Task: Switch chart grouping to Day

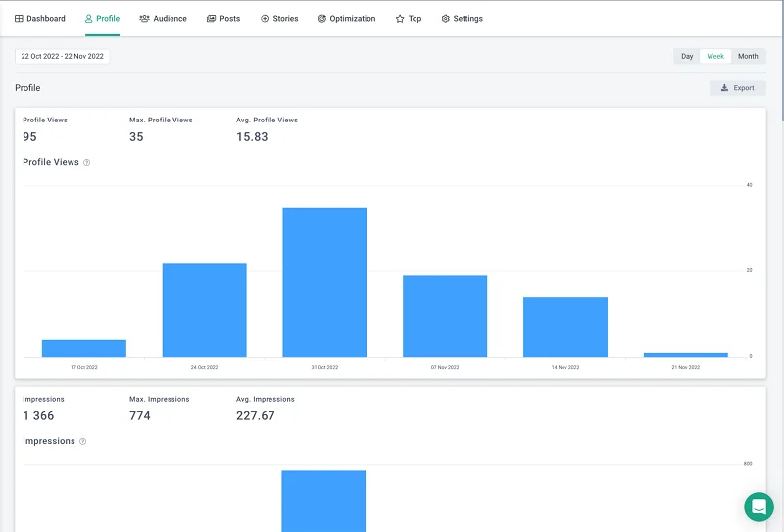Action: pyautogui.click(x=687, y=57)
